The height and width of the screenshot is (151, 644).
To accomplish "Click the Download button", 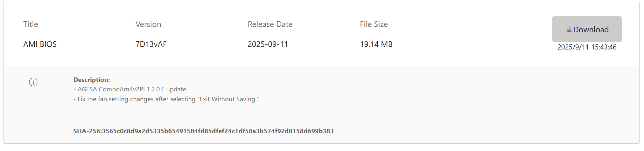I will [587, 29].
